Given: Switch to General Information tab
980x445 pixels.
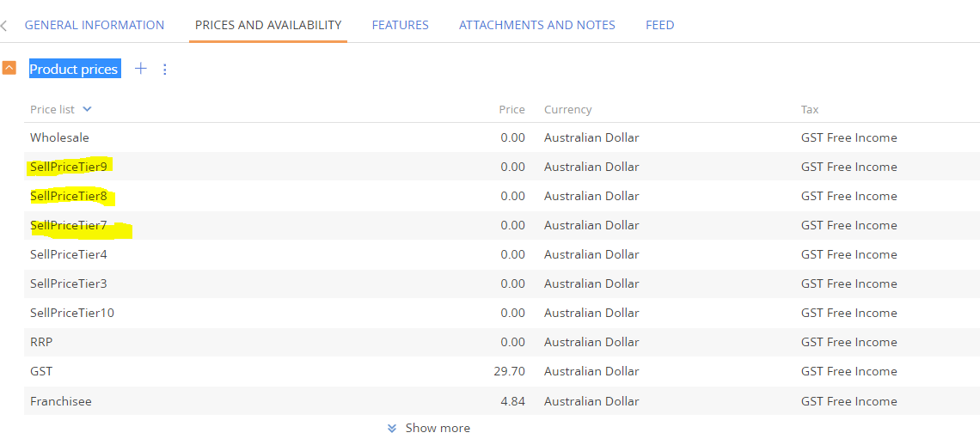Looking at the screenshot, I should (95, 25).
